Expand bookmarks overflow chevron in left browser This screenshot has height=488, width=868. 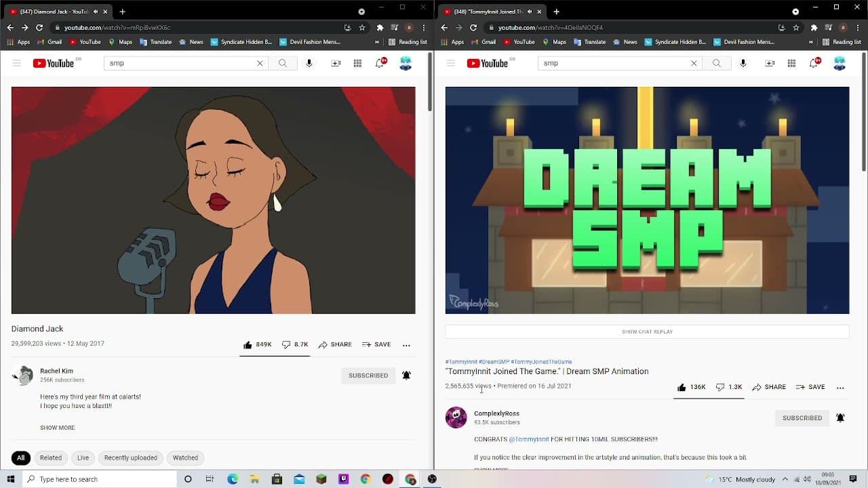click(377, 42)
